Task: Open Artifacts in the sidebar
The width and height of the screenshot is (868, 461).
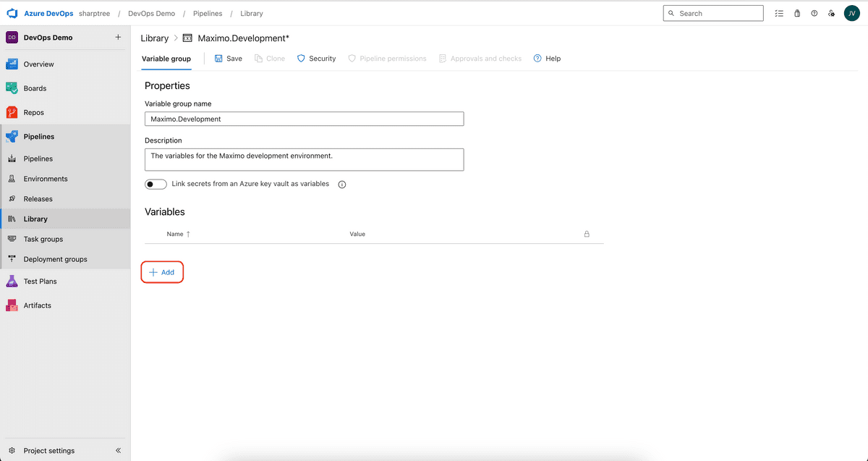Action: click(36, 305)
